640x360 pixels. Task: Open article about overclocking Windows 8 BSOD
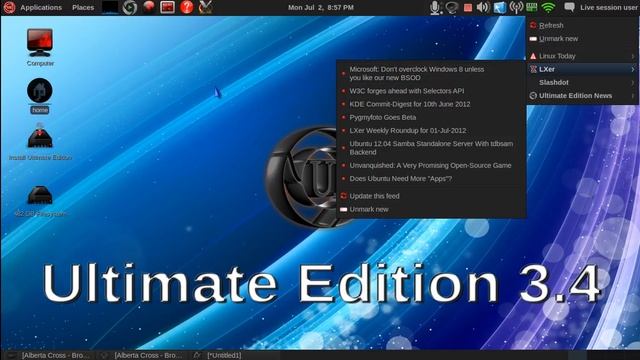431,73
